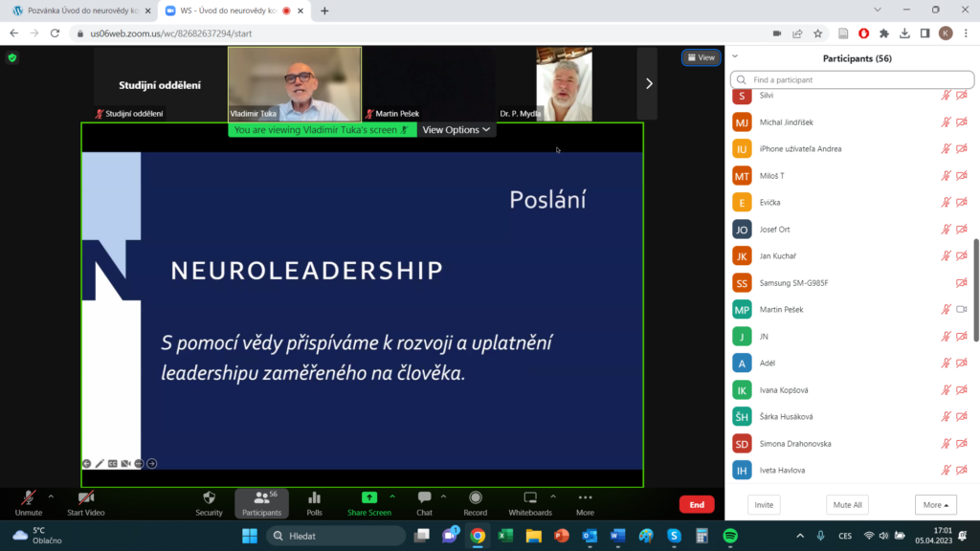Open the Chrome tab search dropdown
Viewport: 980px width, 551px height.
coord(878,10)
